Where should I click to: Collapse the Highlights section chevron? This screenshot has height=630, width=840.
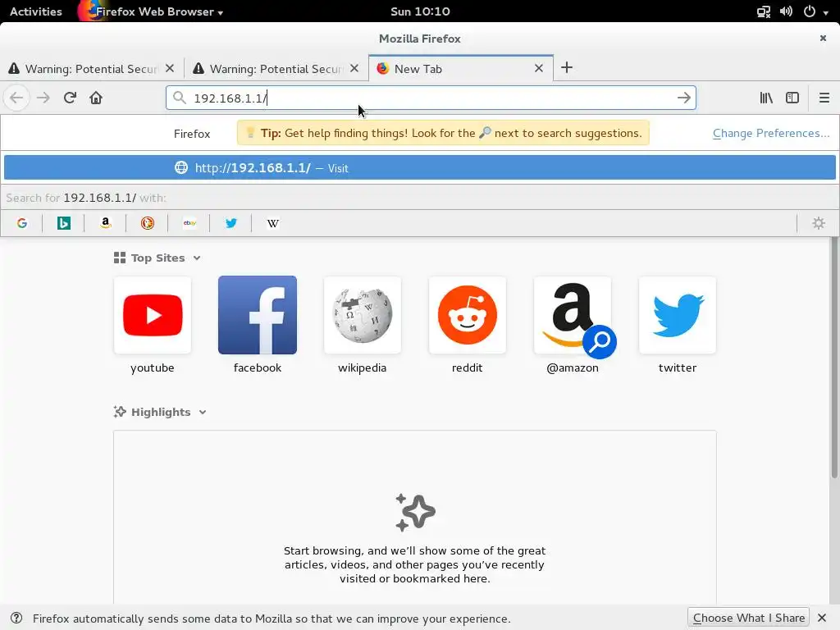pos(203,413)
